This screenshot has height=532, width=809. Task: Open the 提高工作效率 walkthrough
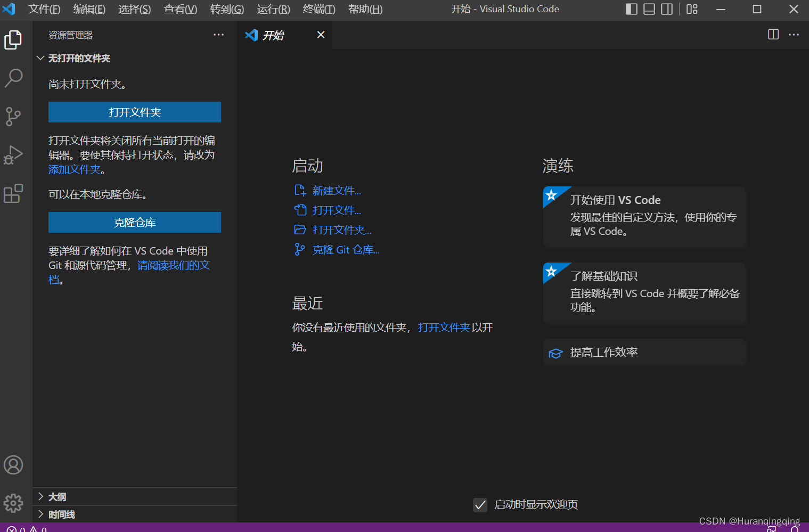tap(644, 353)
